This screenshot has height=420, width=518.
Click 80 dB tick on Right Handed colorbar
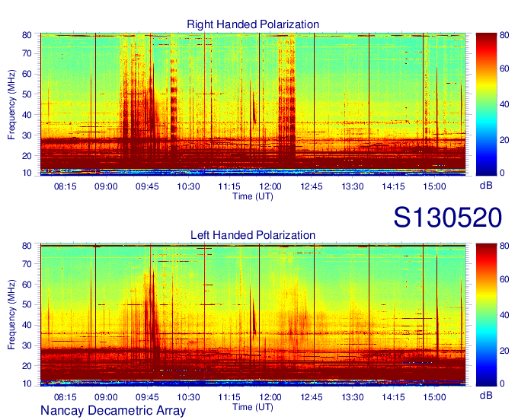(x=504, y=35)
